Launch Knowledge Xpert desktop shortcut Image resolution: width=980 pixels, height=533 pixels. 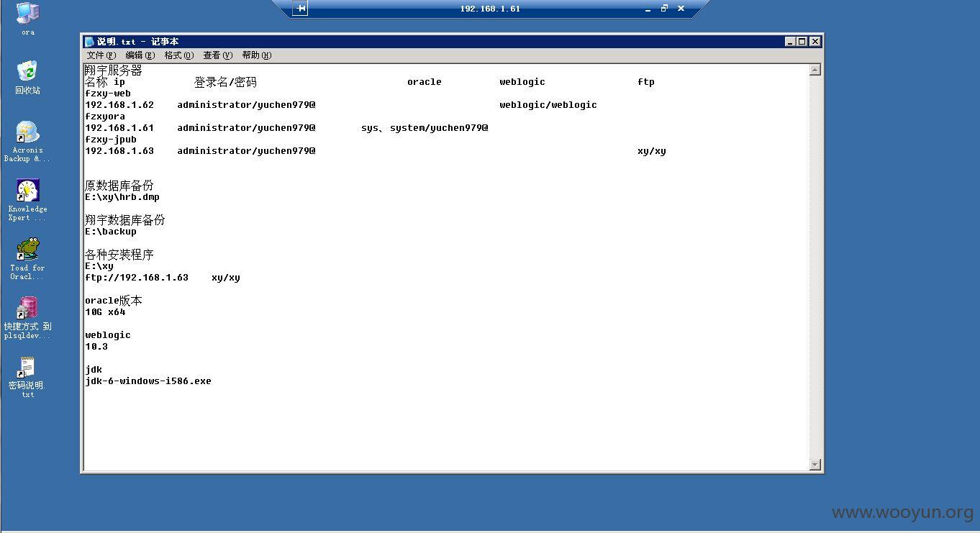(x=27, y=200)
